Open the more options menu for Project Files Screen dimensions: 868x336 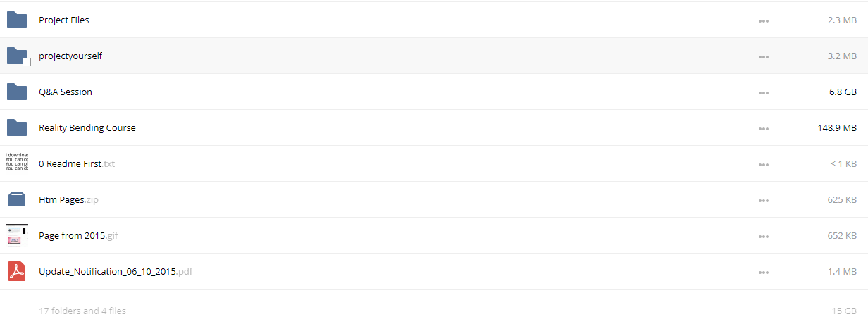click(763, 21)
